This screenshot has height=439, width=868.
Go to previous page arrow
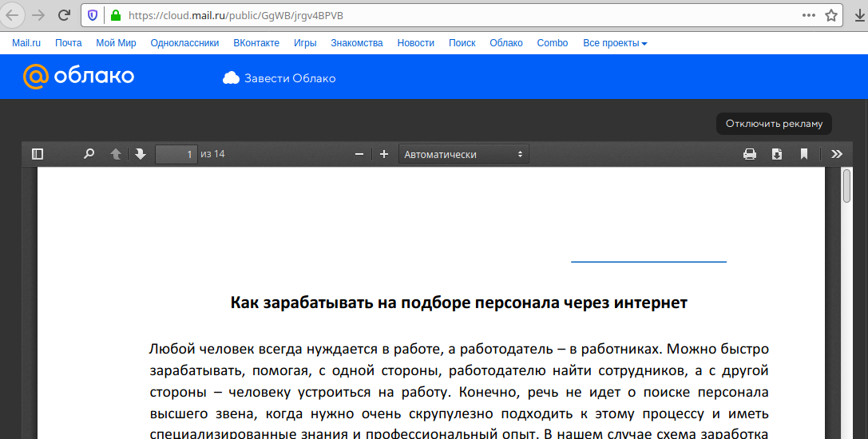pos(116,154)
